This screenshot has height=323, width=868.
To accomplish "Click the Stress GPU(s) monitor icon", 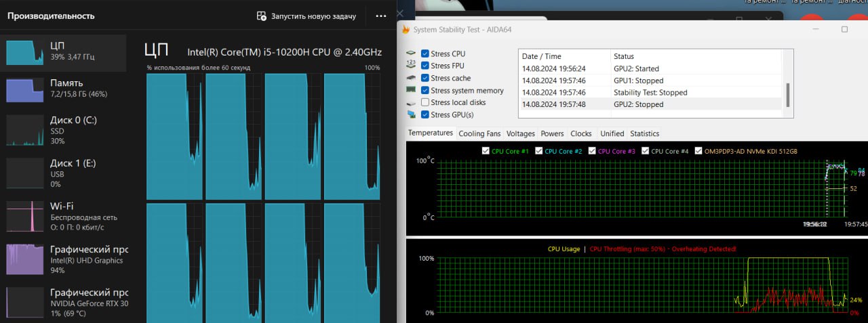I will pos(410,114).
